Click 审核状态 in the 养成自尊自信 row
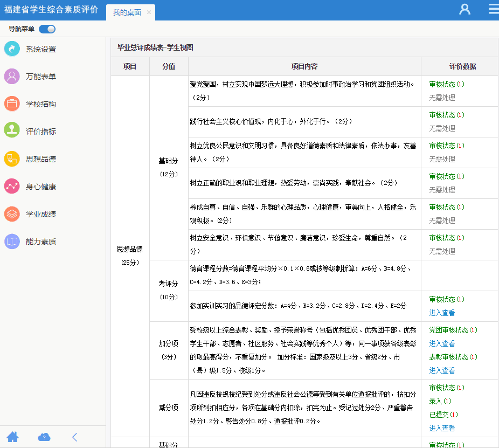 pos(447,207)
